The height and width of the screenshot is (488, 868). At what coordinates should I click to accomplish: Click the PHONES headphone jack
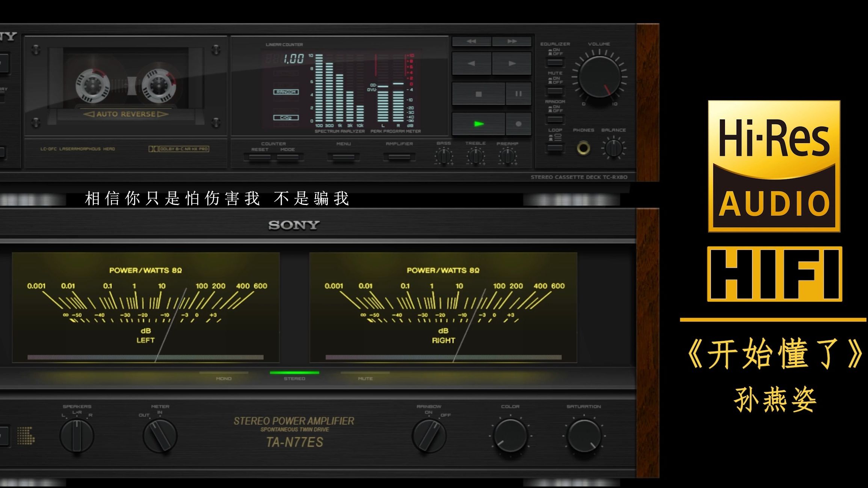[583, 148]
